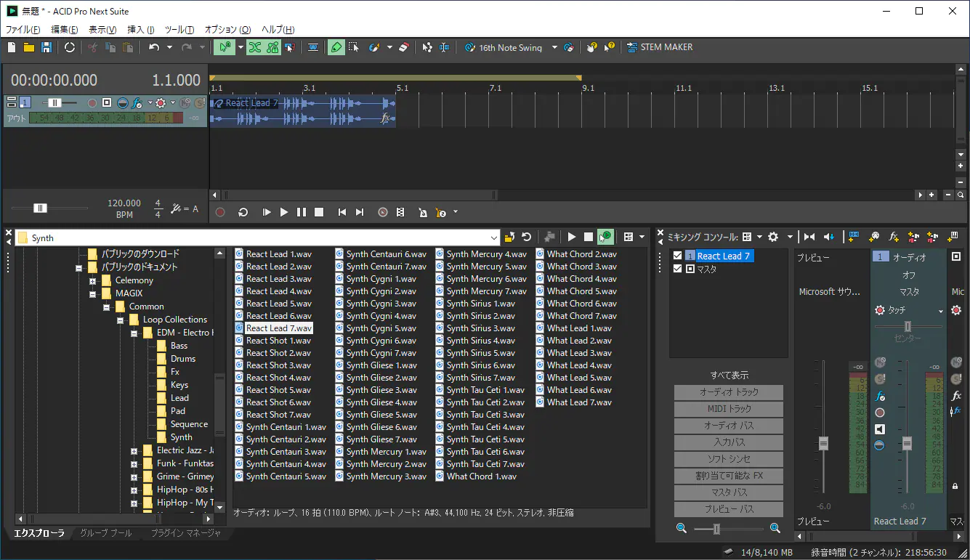
Task: Click the Record button in transport
Action: point(220,212)
